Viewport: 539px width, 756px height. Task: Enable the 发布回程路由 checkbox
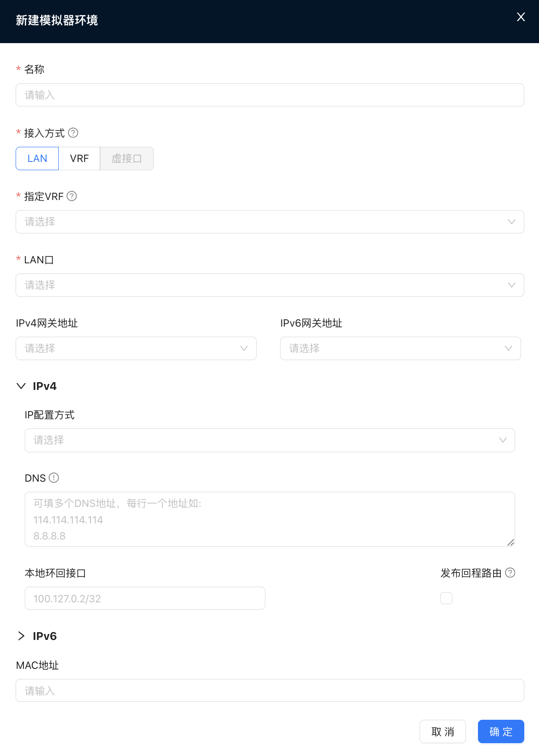tap(446, 598)
